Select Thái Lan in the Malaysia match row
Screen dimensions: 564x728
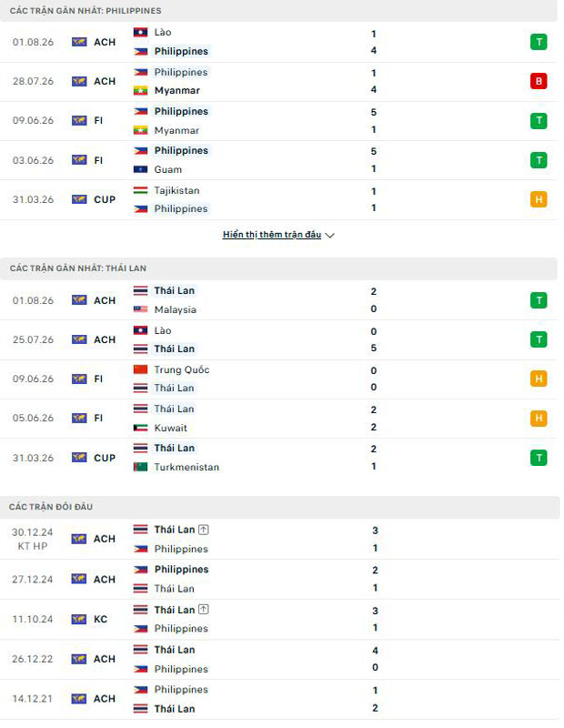[x=175, y=290]
